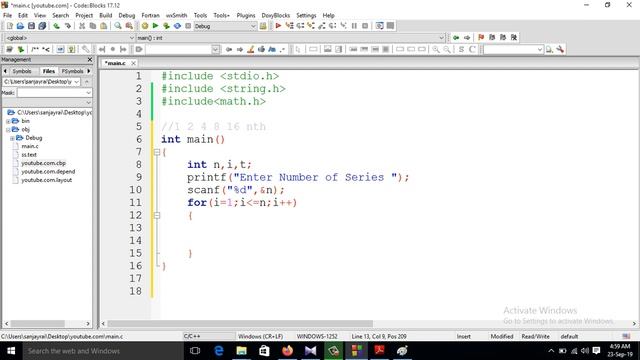Click the highlight marker pen icon
This screenshot has width=640, height=360.
coord(251,49)
